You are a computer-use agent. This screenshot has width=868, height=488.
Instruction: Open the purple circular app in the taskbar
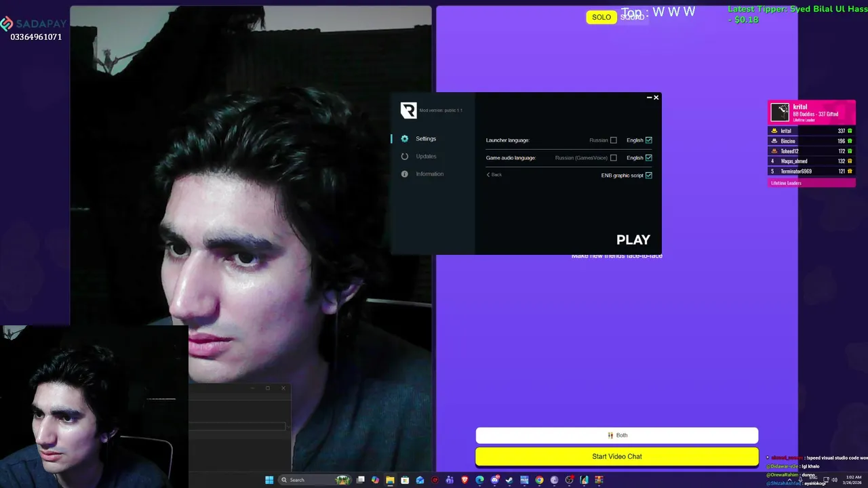point(554,480)
